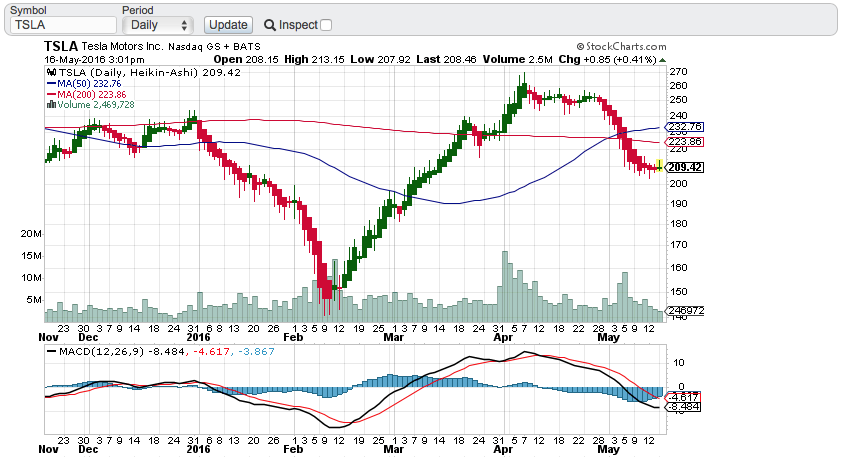Click the 223.86 red price tag
844x462 pixels.
(x=684, y=142)
